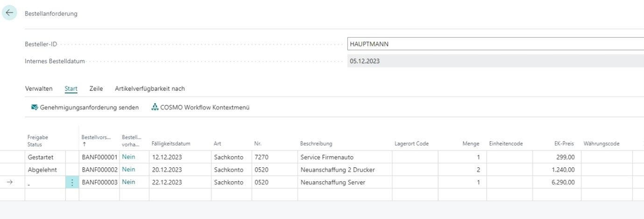Click Nein link in the BANF000002 row
644x219 pixels.
pyautogui.click(x=128, y=170)
